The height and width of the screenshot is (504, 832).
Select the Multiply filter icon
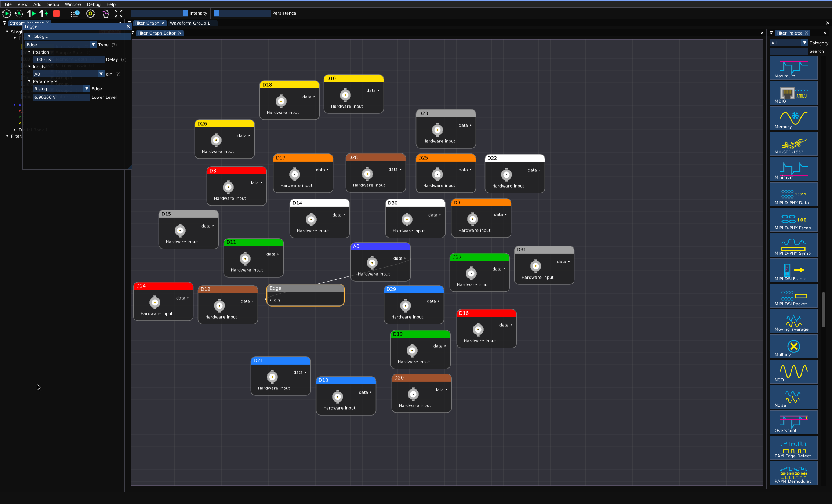(x=793, y=347)
